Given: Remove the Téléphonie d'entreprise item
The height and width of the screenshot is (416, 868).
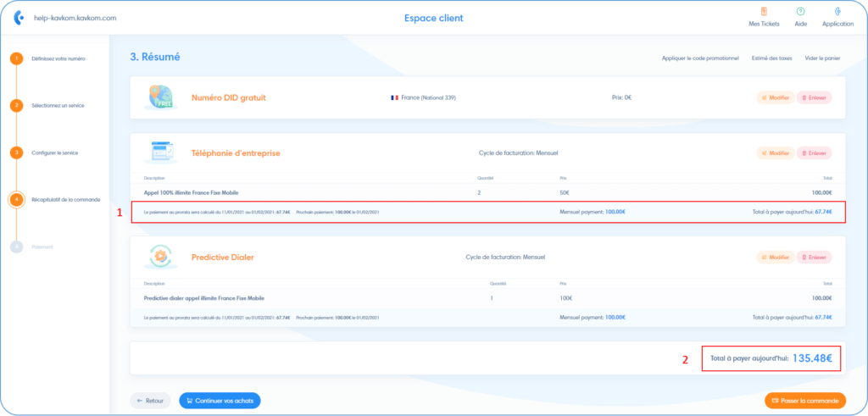Looking at the screenshot, I should (815, 153).
